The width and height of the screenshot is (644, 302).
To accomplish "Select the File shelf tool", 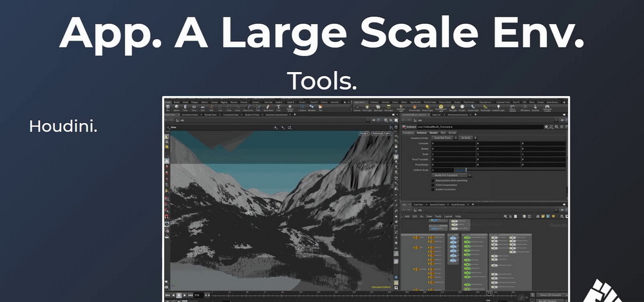I will pyautogui.click(x=320, y=108).
